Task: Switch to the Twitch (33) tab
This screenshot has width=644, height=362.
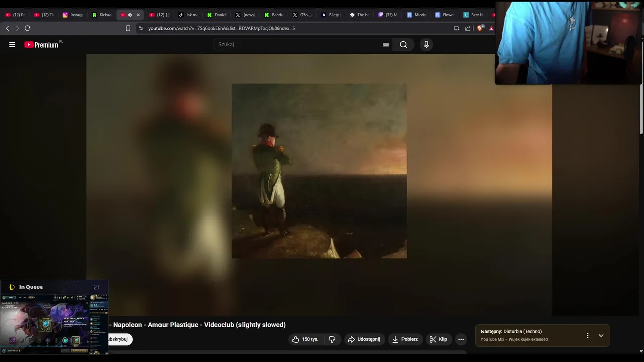Action: tap(388, 15)
